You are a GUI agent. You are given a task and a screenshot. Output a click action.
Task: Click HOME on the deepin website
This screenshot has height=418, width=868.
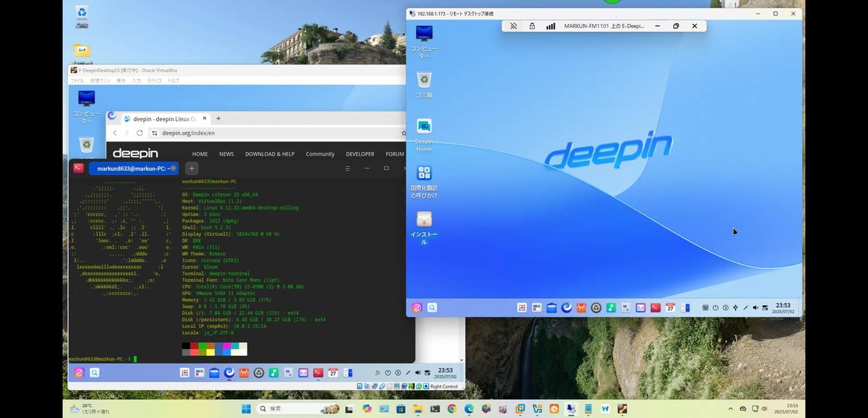click(200, 154)
